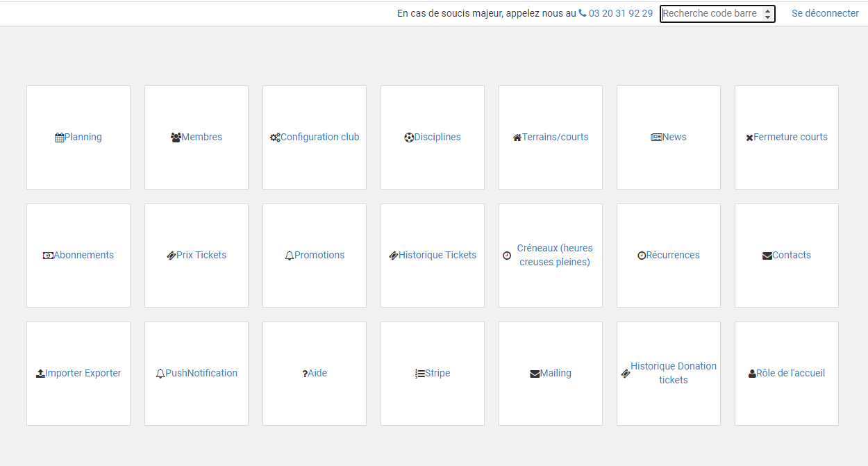Click the house icon next to Terrains/courts

point(517,138)
